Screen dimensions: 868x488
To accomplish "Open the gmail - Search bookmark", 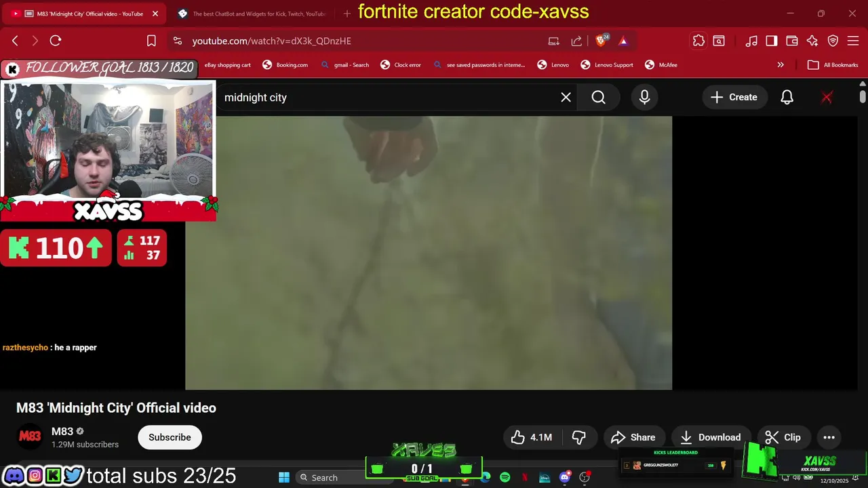I will tap(344, 65).
